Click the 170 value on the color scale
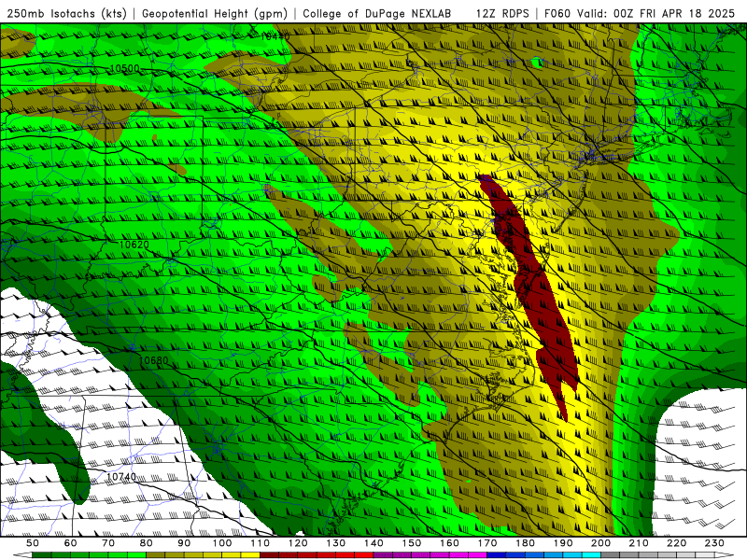Screen dimensions: 747x560 (x=487, y=543)
